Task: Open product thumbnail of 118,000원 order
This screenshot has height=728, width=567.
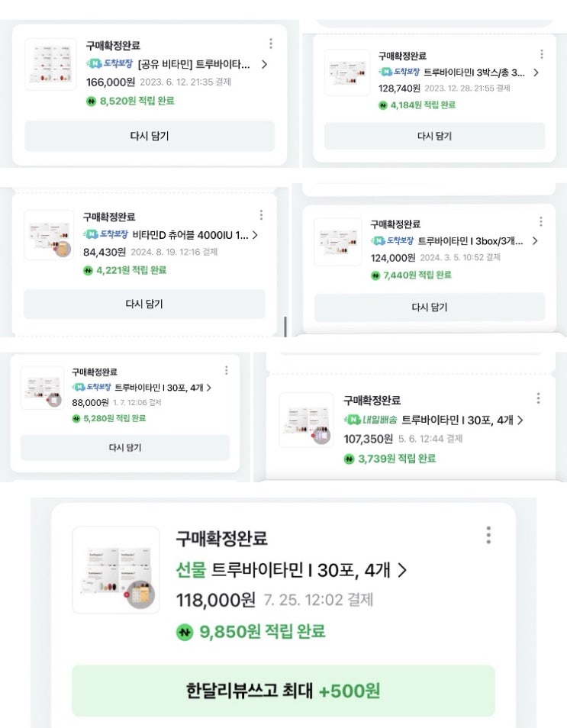Action: click(x=116, y=570)
